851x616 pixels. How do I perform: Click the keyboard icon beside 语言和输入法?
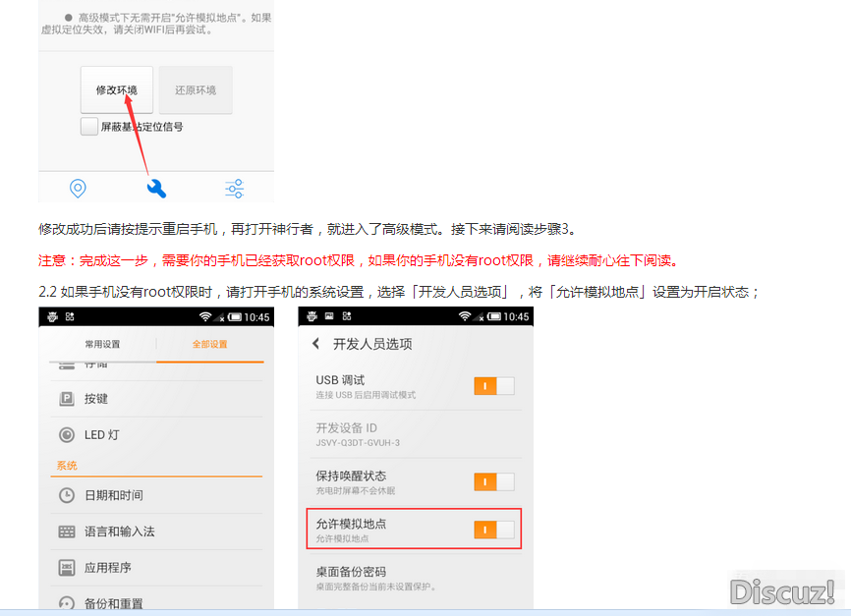coord(67,532)
